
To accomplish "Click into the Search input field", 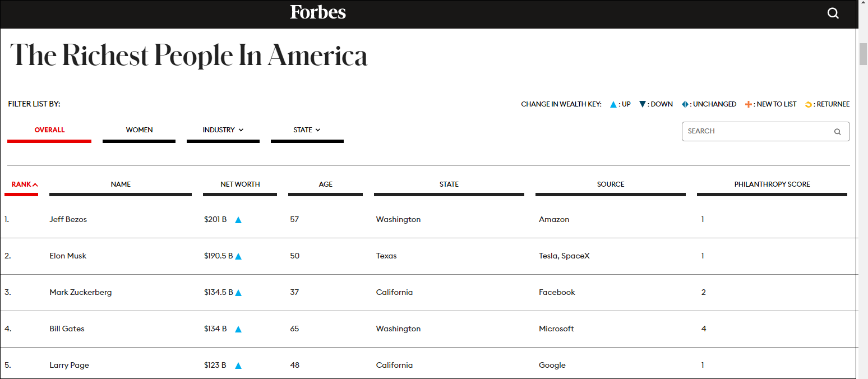I will pyautogui.click(x=757, y=131).
